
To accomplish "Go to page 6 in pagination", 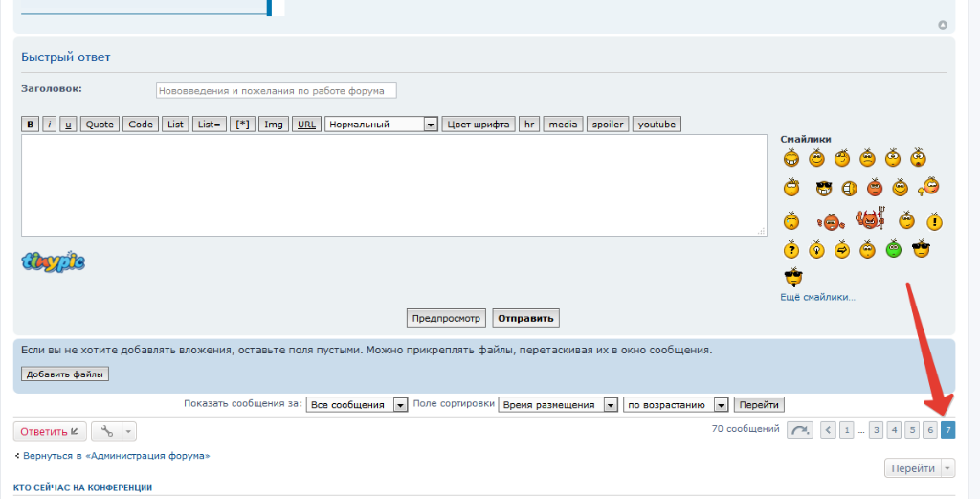I will 930,430.
